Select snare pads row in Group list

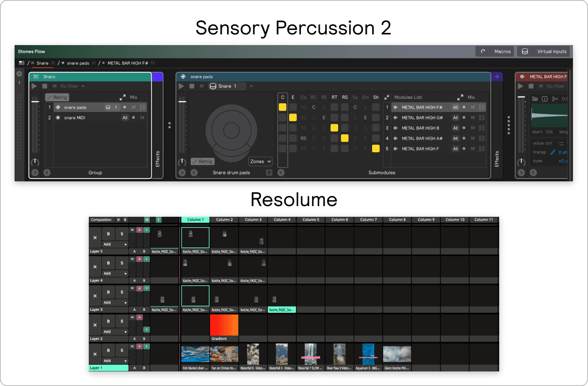tap(100, 107)
